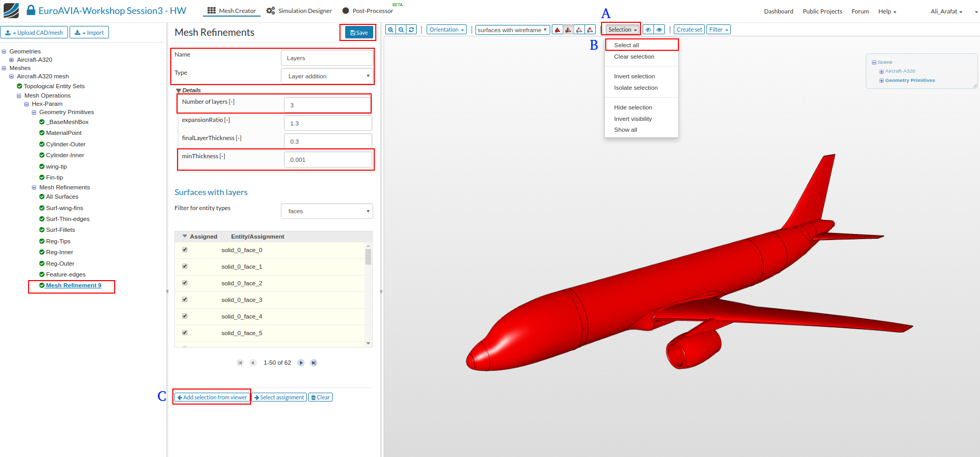Open the entity type filter dropdown showing faces
Image resolution: width=980 pixels, height=457 pixels.
coord(327,211)
